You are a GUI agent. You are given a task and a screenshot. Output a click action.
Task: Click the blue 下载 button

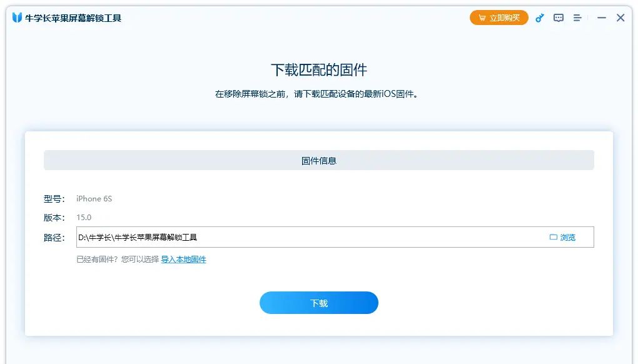click(319, 303)
